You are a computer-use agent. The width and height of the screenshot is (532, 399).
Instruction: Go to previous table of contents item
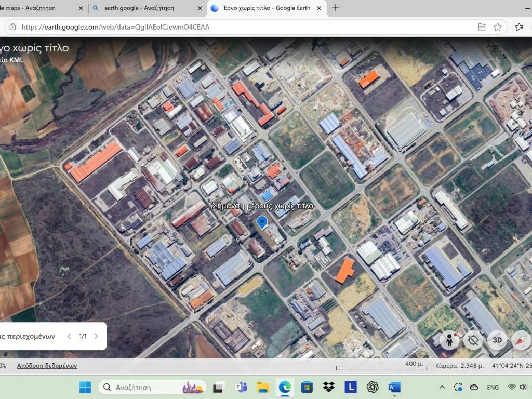tap(69, 336)
